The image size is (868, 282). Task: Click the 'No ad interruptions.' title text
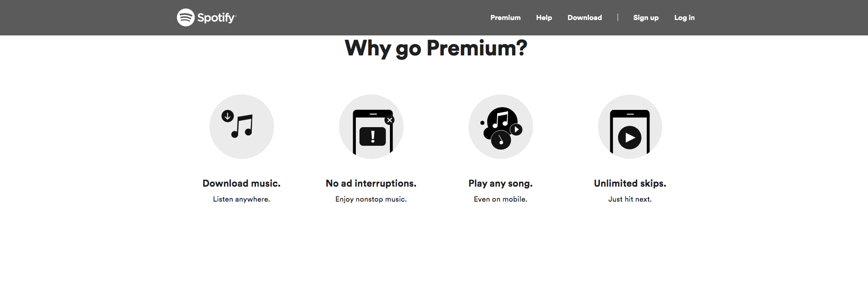[x=371, y=183]
